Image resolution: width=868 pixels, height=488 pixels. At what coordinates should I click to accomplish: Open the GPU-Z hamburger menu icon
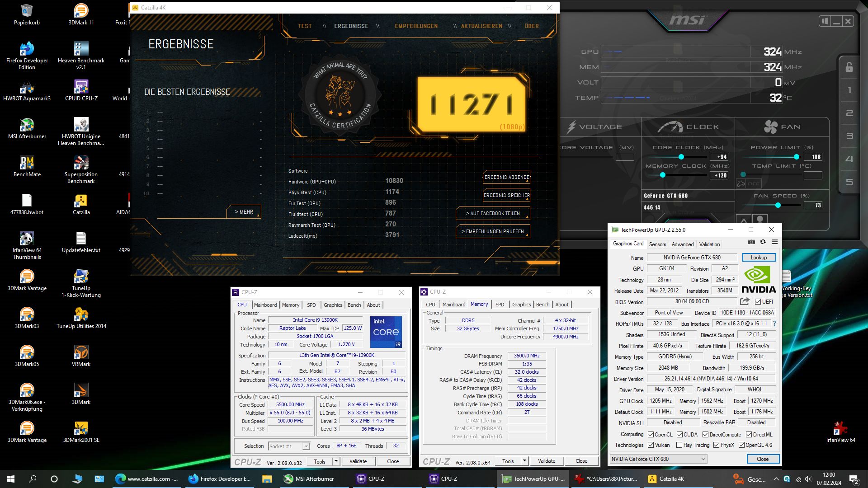click(774, 242)
